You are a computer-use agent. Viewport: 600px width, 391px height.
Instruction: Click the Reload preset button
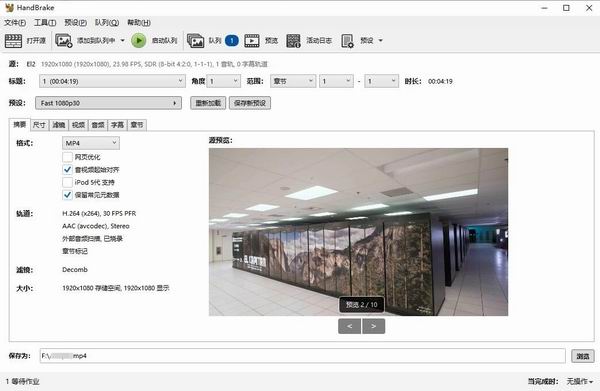pos(208,103)
